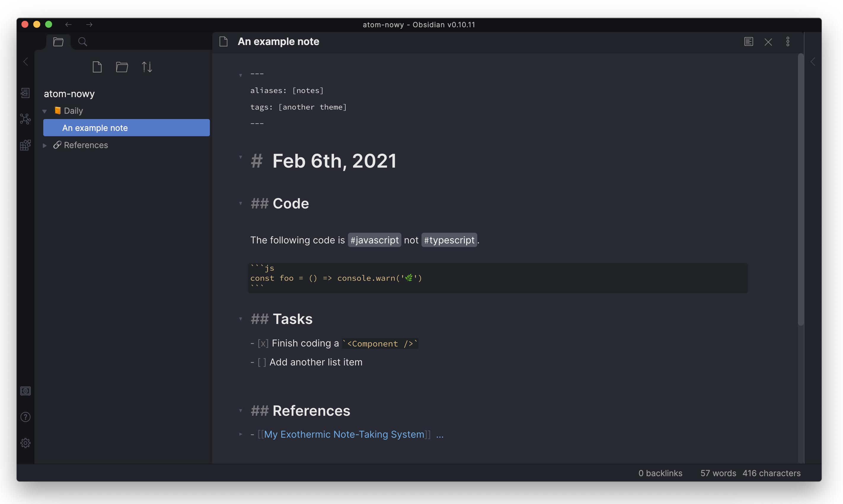This screenshot has height=504, width=843.
Task: Open quick switcher icon in ribbon
Action: tap(25, 93)
